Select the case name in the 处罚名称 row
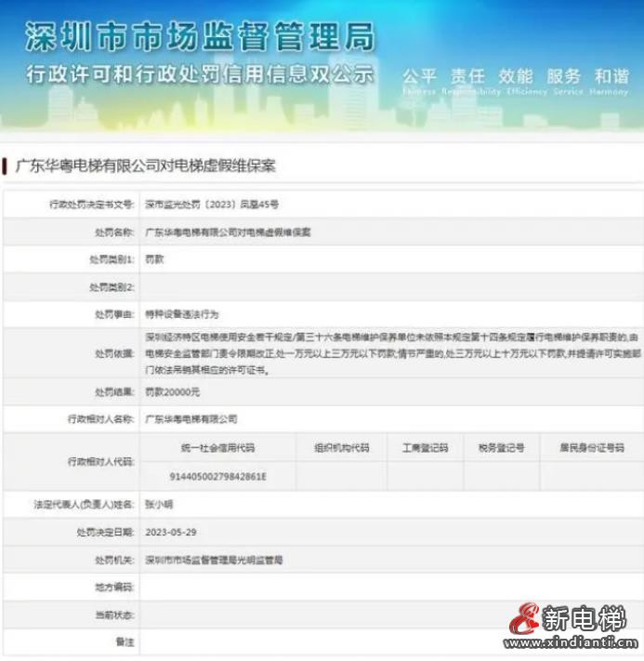Viewport: 644px width, 661px height. (x=228, y=232)
